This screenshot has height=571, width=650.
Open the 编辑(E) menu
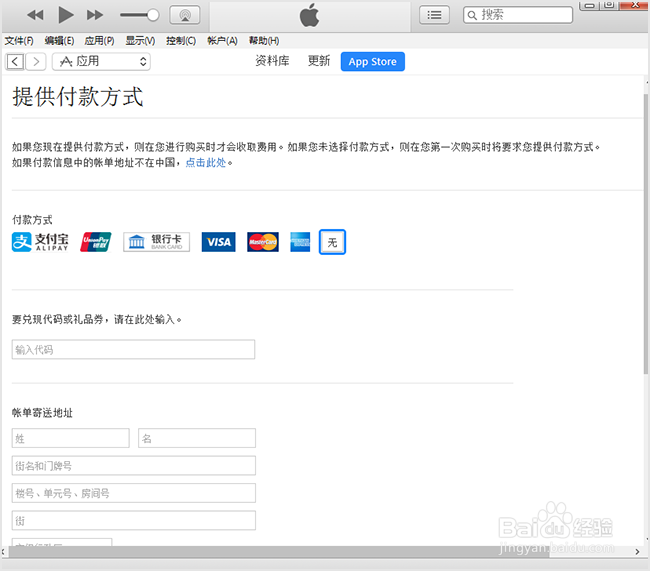(59, 41)
